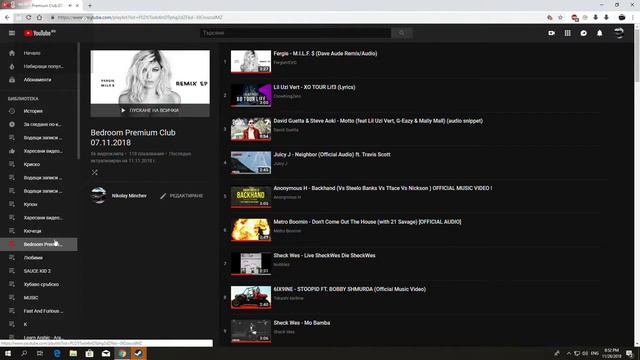Open Anonymous H - Backhand video title
Screen dimensions: 640x360
coord(383,188)
